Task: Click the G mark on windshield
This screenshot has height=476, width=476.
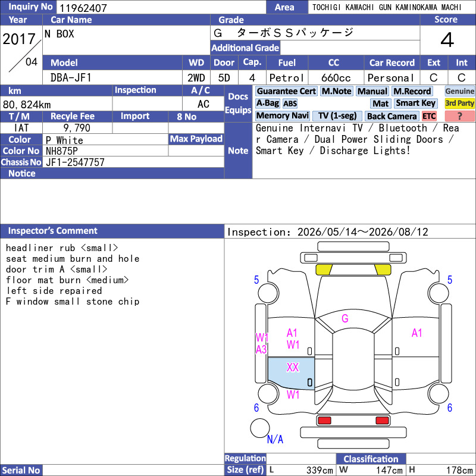Action: point(345,318)
